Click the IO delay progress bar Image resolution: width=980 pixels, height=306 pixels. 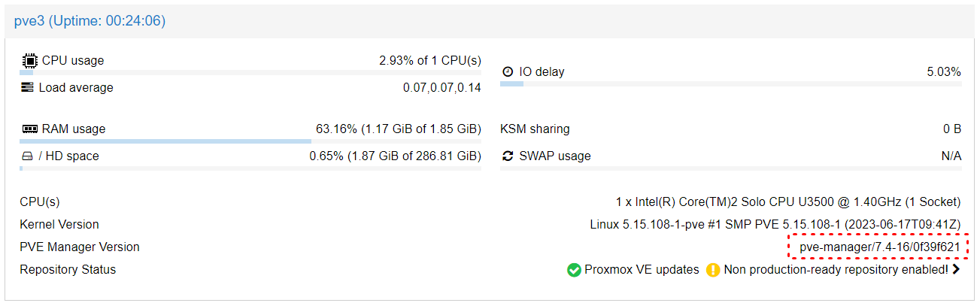point(730,83)
